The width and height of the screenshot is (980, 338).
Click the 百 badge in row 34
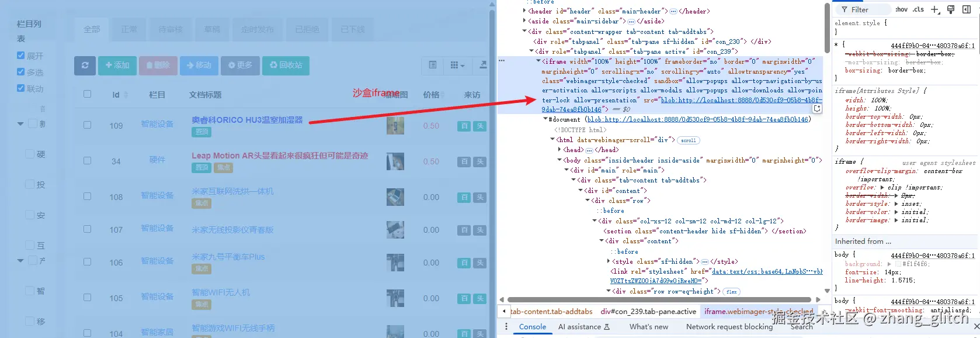coord(464,161)
